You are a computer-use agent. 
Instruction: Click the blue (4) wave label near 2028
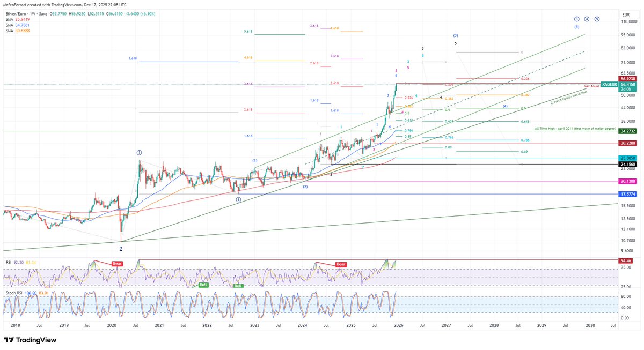[x=506, y=106]
